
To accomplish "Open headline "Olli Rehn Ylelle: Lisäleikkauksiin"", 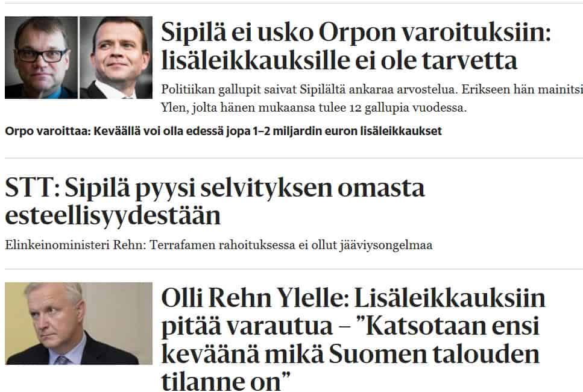I will tap(353, 298).
